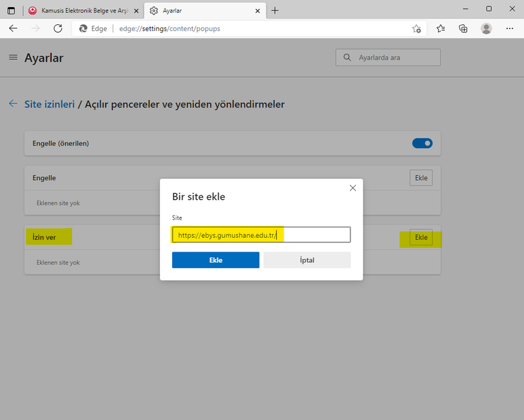Screen dimensions: 524x420
Task: Close the Kamusis Elektronik Belge tab
Action: (136, 10)
